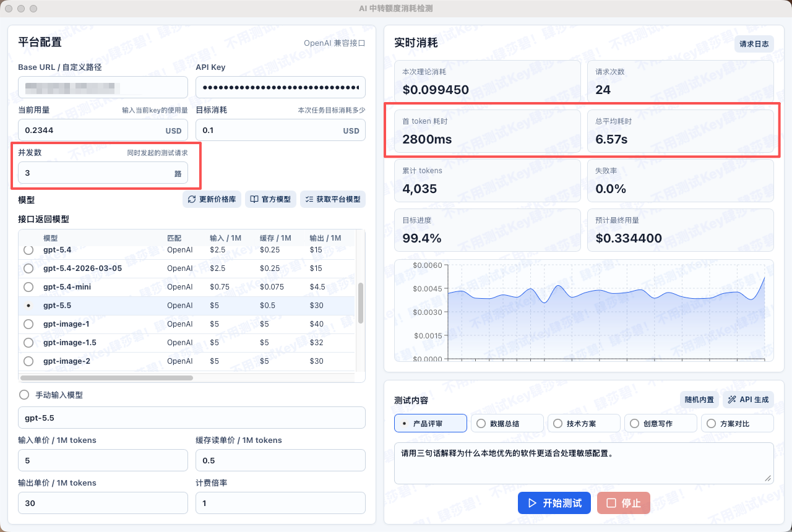
Task: Click the model list vertical scrollbar
Action: 361,303
